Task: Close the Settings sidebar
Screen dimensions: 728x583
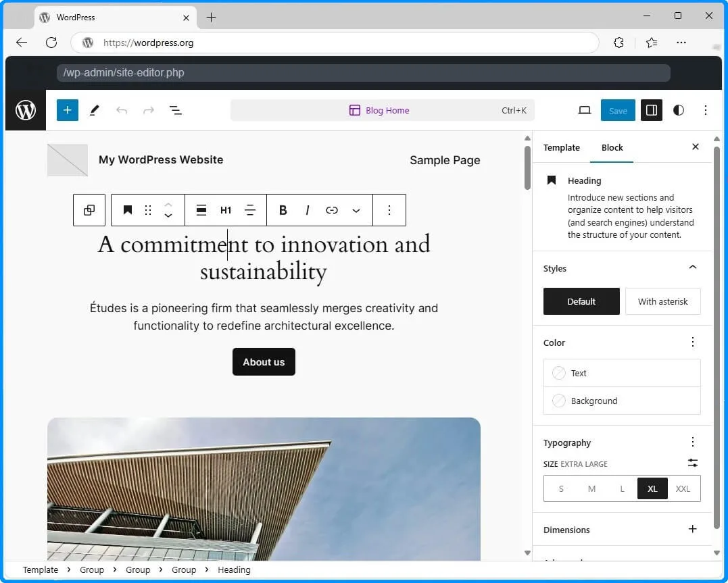Action: pos(695,147)
